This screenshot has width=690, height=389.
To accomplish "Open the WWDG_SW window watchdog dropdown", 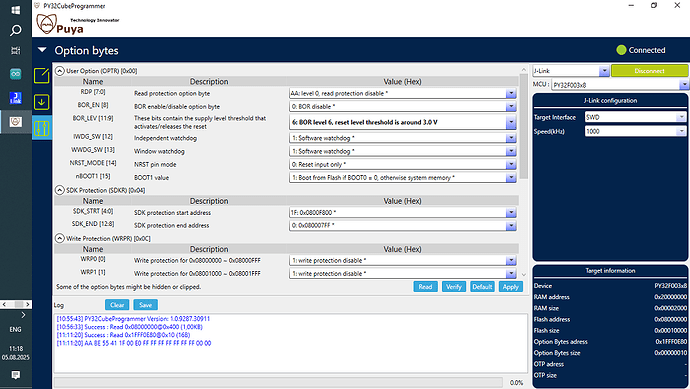I will click(x=510, y=151).
